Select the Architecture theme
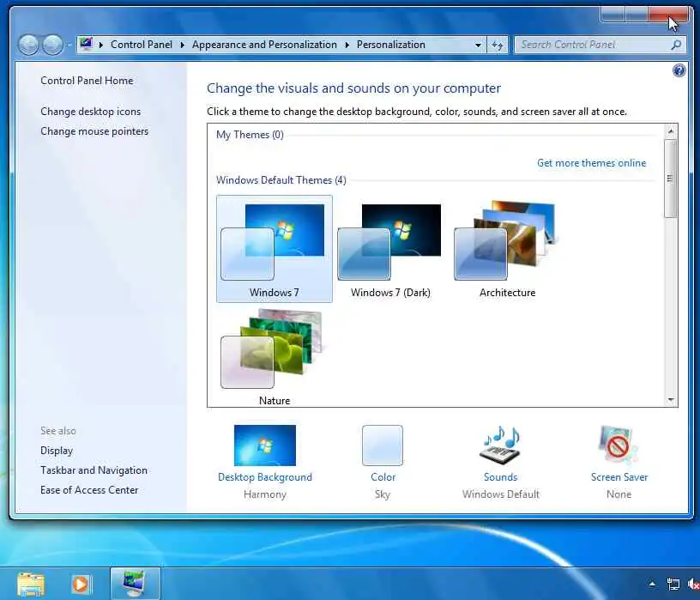This screenshot has width=700, height=600. pyautogui.click(x=507, y=249)
